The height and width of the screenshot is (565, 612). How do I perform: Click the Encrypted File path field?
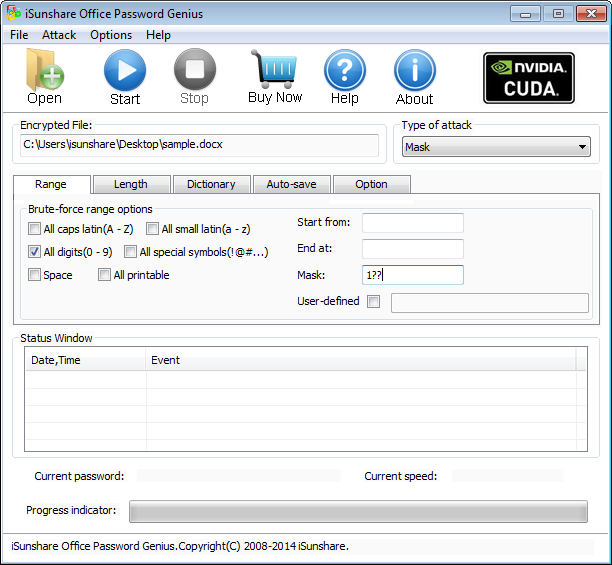click(x=199, y=145)
